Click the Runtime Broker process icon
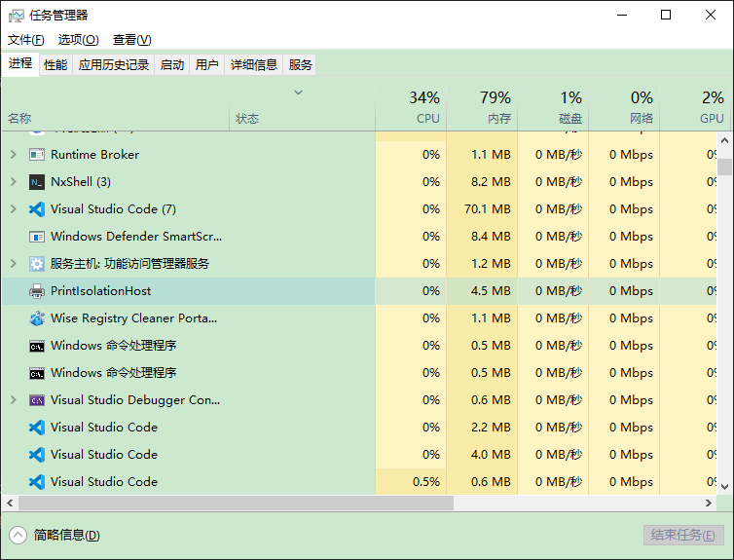 coord(37,155)
